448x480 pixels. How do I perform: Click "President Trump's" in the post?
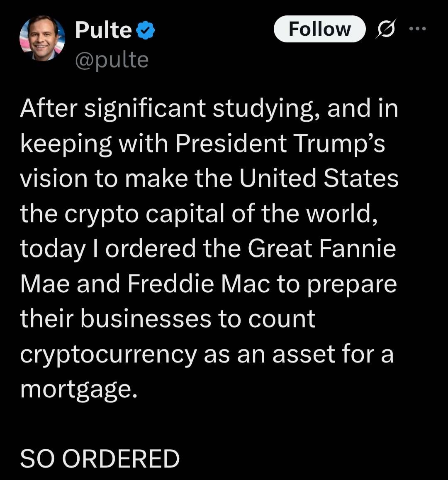pos(280,144)
